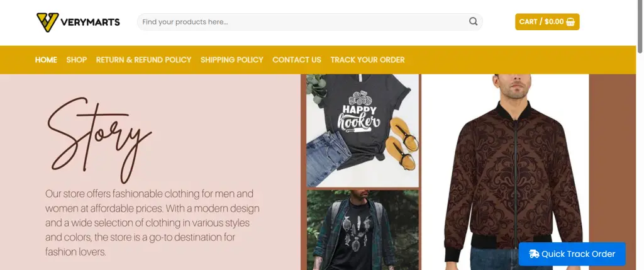
Task: Click the truck icon in Quick Track Order
Action: [534, 254]
